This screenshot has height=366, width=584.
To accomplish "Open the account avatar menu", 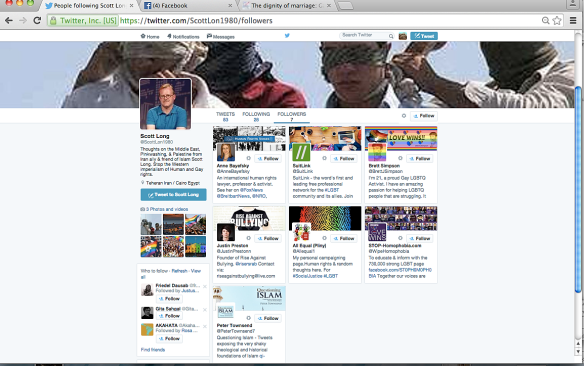I will 403,36.
